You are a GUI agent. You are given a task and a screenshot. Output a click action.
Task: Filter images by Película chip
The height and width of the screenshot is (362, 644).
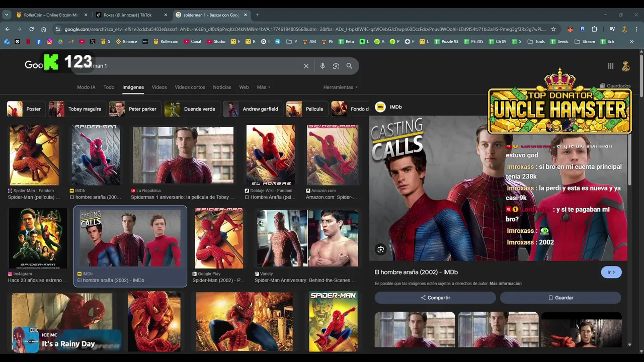[307, 109]
